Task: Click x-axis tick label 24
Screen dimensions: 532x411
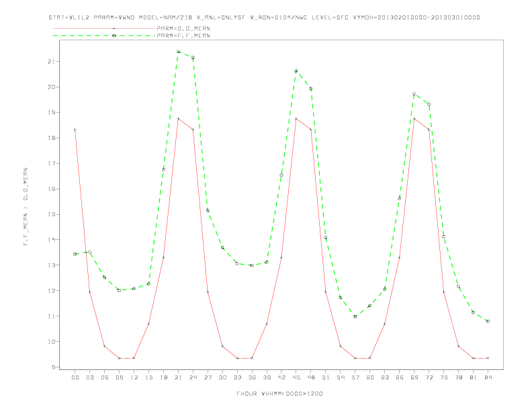Action: 193,377
